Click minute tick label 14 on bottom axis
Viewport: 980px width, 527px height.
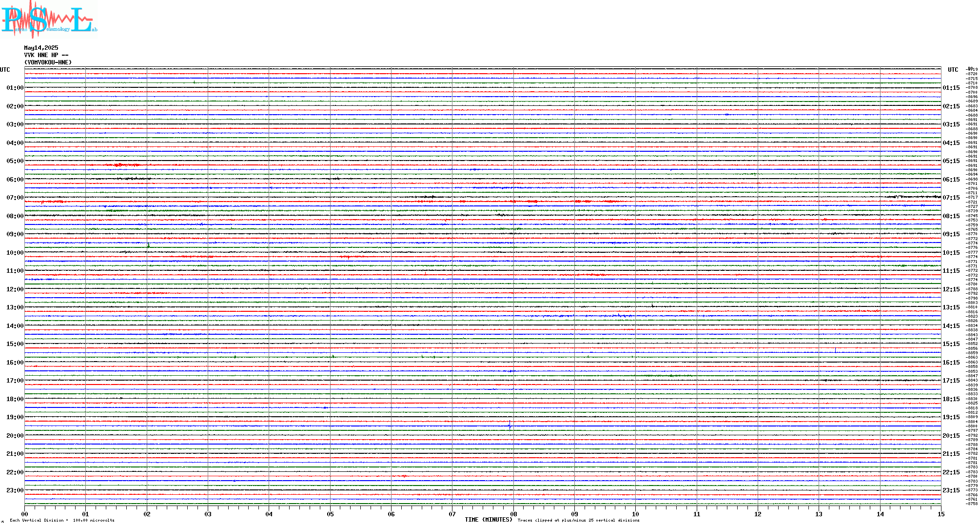(880, 514)
